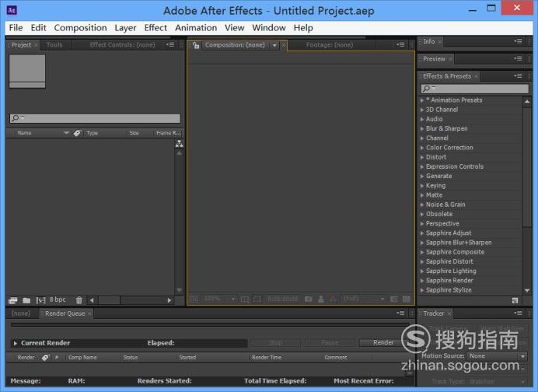Screen dimensions: 538x392
Task: Switch to the Footage: (none) tab
Action: [x=330, y=45]
